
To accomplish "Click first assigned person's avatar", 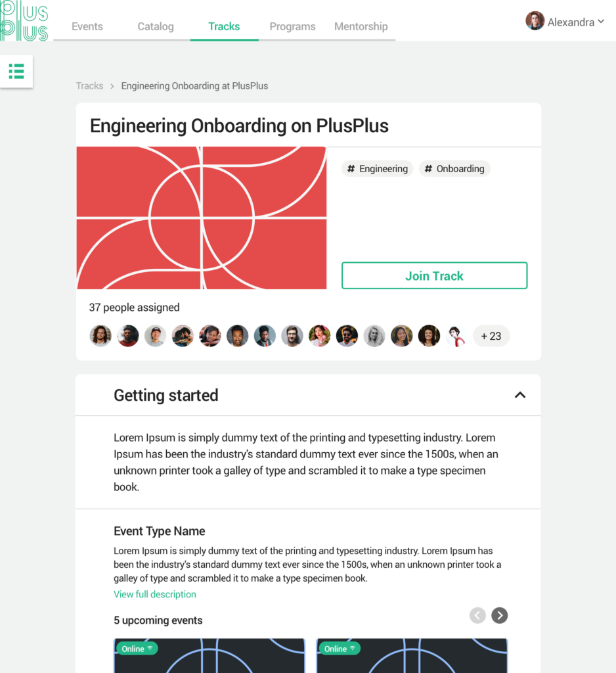I will [100, 336].
